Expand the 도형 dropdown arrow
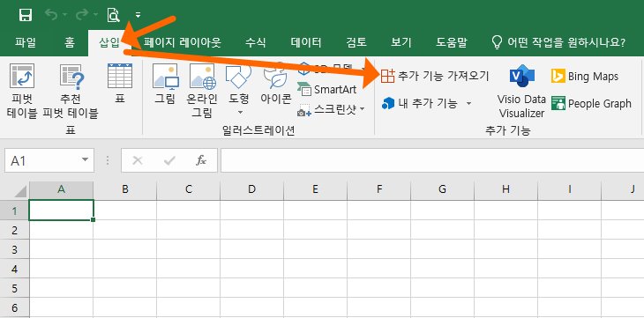This screenshot has width=644, height=318. click(239, 113)
